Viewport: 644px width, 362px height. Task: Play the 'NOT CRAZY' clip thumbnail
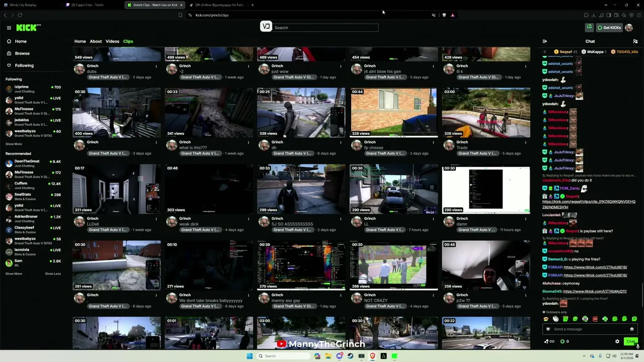tap(393, 265)
